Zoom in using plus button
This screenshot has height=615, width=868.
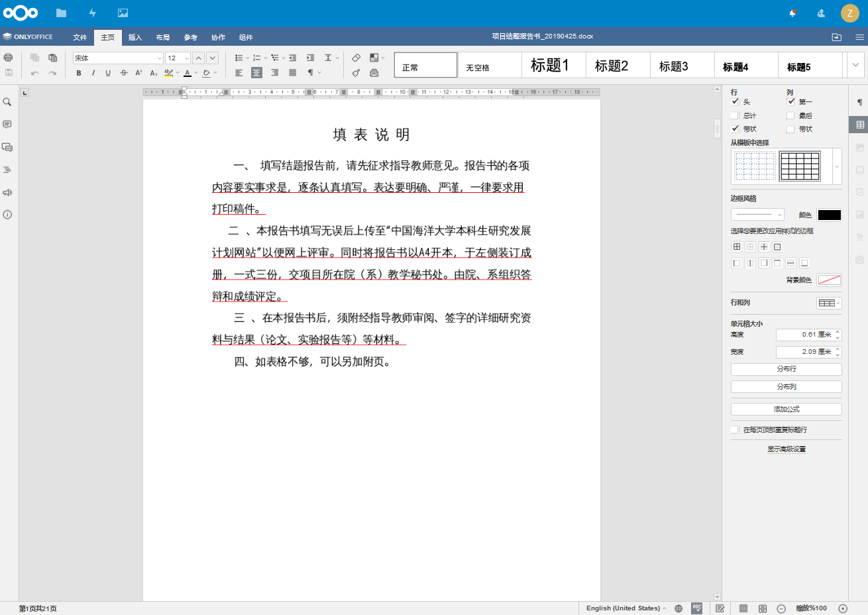(843, 608)
